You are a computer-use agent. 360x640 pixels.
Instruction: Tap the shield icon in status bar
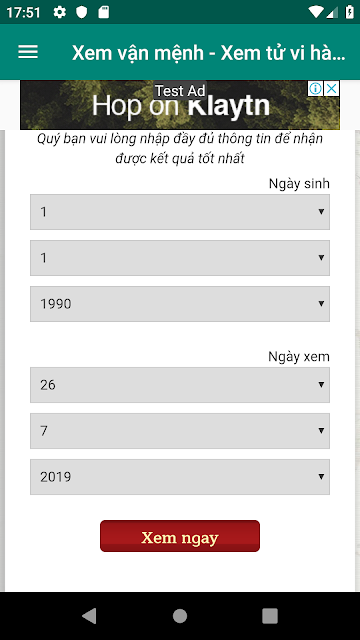(82, 12)
